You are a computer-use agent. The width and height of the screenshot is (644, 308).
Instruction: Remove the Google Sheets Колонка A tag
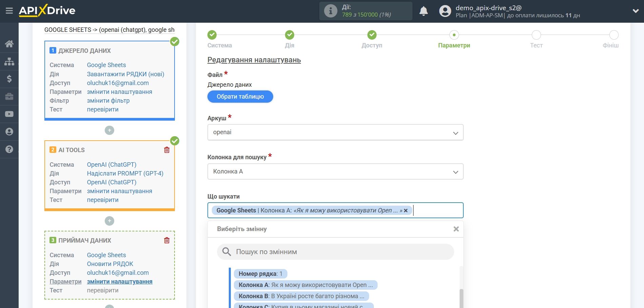pos(406,210)
